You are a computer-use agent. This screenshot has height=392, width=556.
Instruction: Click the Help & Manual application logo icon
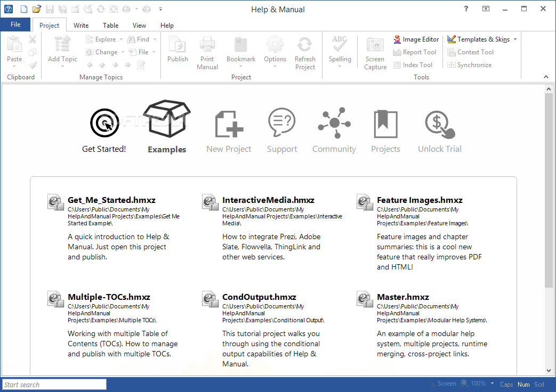click(9, 9)
